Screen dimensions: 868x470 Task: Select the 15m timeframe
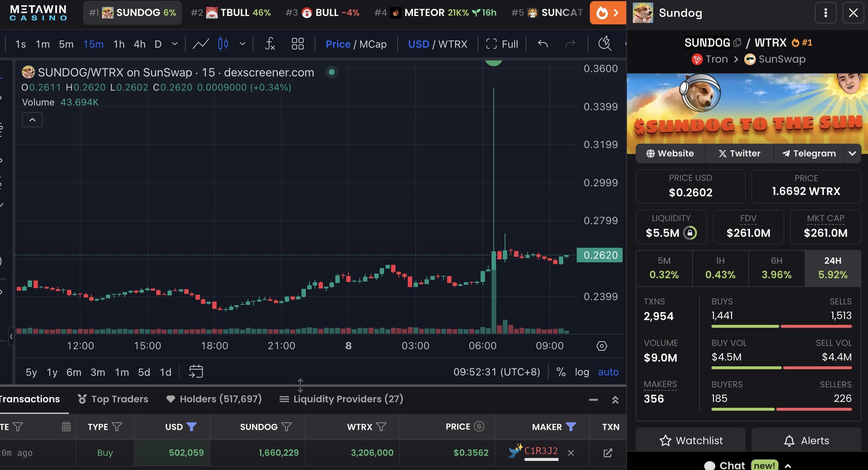click(94, 44)
